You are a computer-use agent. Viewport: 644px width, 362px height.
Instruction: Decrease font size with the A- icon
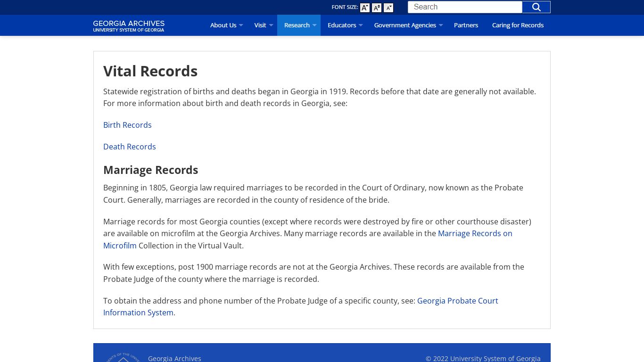click(388, 8)
